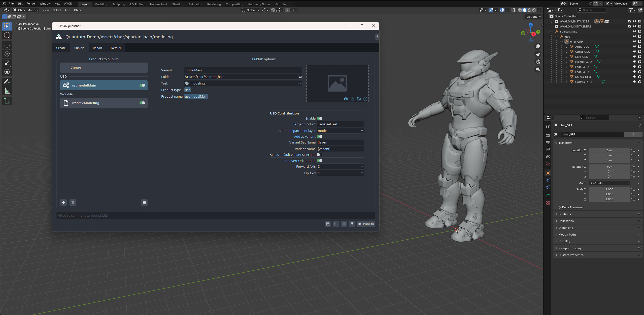
Task: Click the save icon in AYON publisher
Action: pos(328,224)
